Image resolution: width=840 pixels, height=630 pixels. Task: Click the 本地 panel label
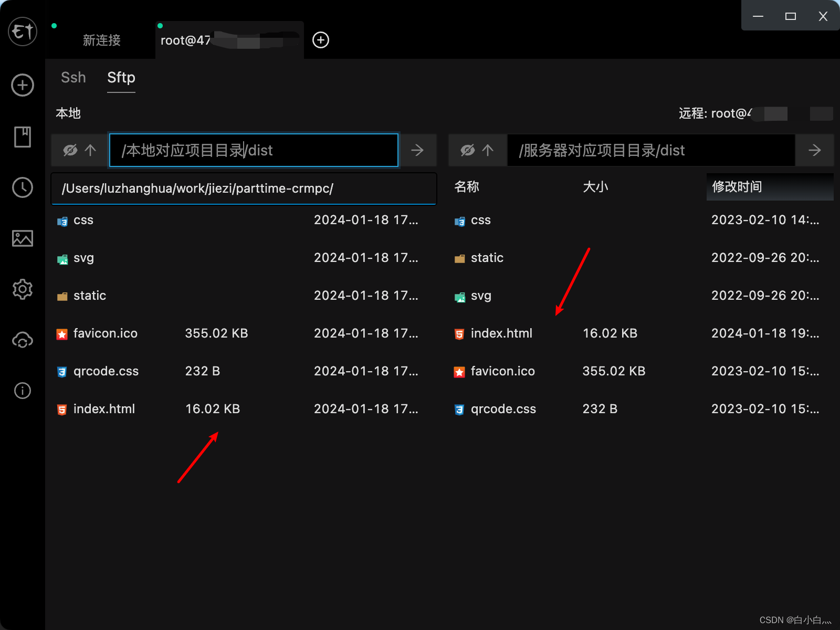click(x=68, y=113)
